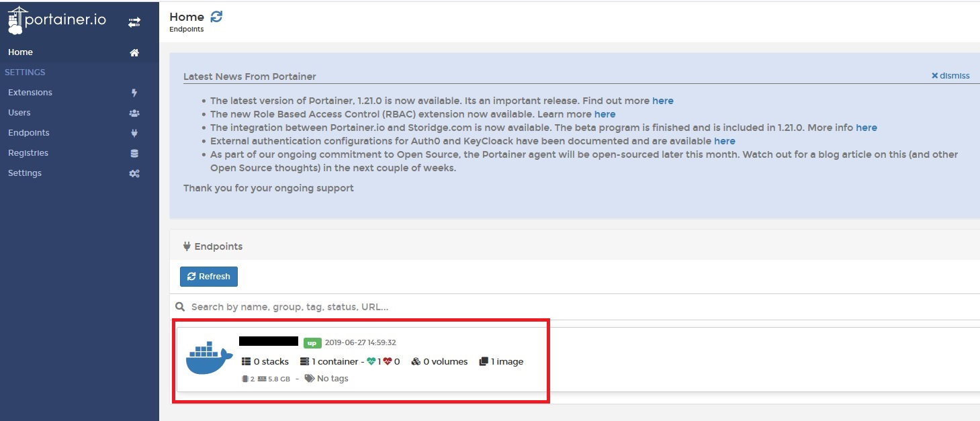Click the green 'up' status badge
Screen dimensions: 980x421
point(312,342)
